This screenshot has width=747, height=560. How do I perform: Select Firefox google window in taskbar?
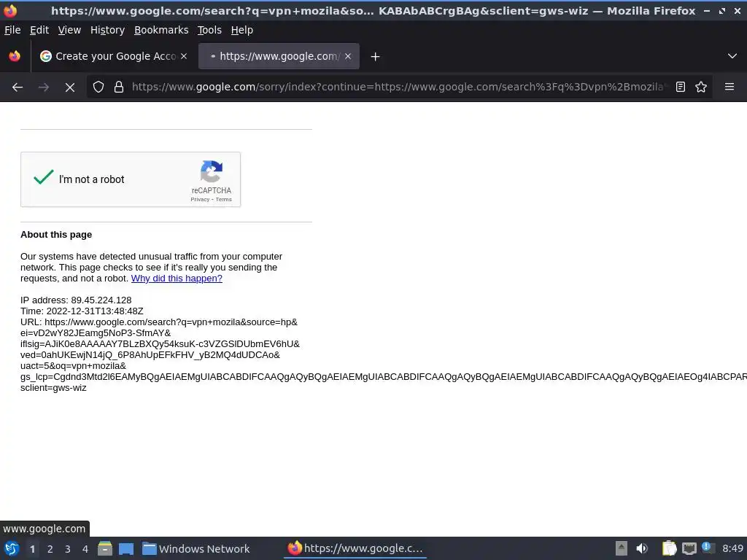click(x=355, y=548)
